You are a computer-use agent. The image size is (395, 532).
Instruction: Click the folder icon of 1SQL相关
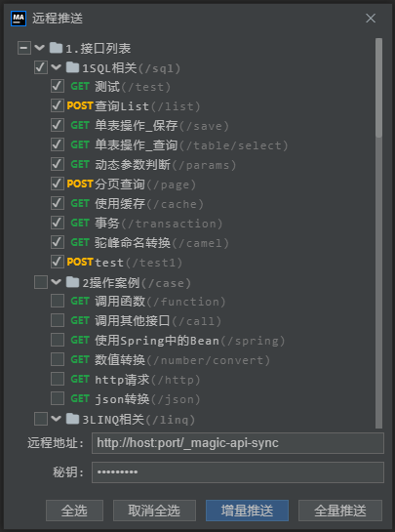[x=72, y=67]
